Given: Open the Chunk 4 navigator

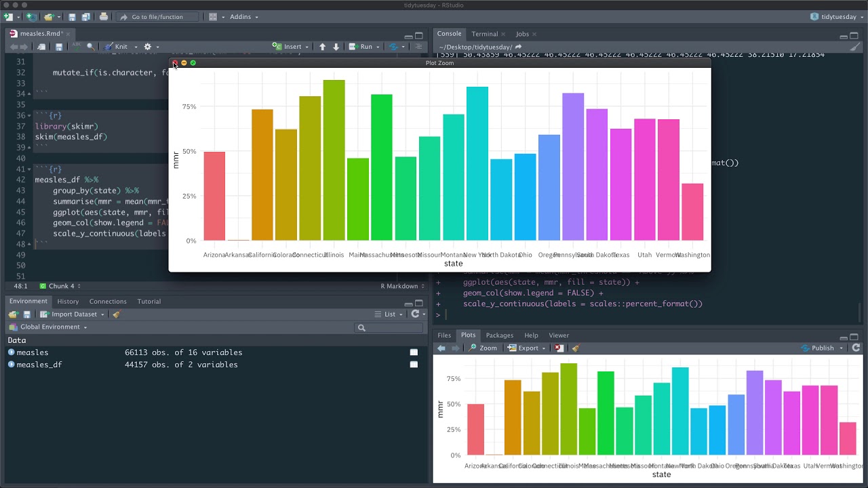Looking at the screenshot, I should [x=61, y=286].
